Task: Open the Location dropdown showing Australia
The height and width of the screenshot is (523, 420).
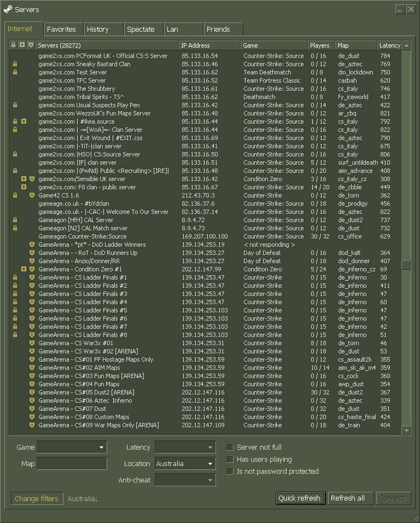Action: (185, 463)
